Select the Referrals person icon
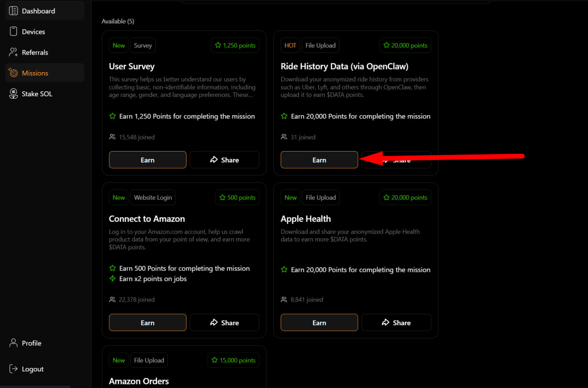 tap(13, 52)
